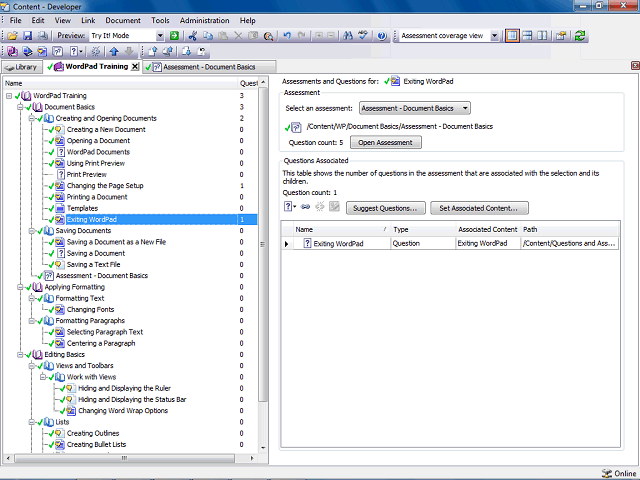
Task: Select the Templates tree item
Action: tap(82, 208)
